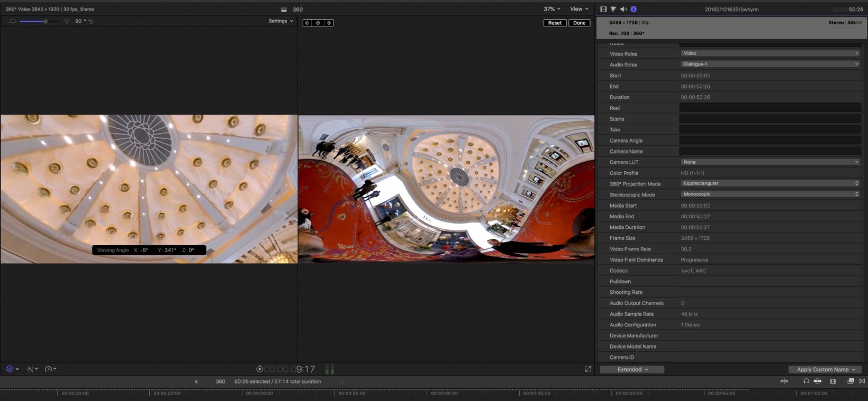The height and width of the screenshot is (401, 868).
Task: Reset the field of view angle
Action: (91, 21)
